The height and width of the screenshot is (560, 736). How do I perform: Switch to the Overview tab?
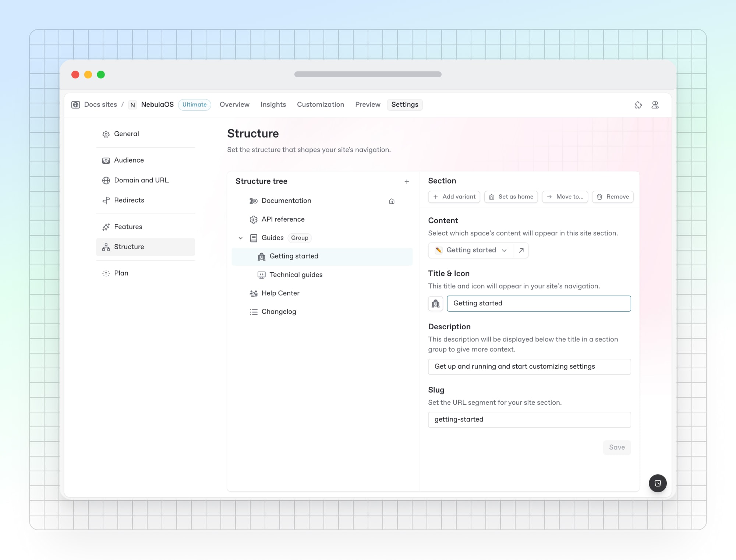coord(234,104)
